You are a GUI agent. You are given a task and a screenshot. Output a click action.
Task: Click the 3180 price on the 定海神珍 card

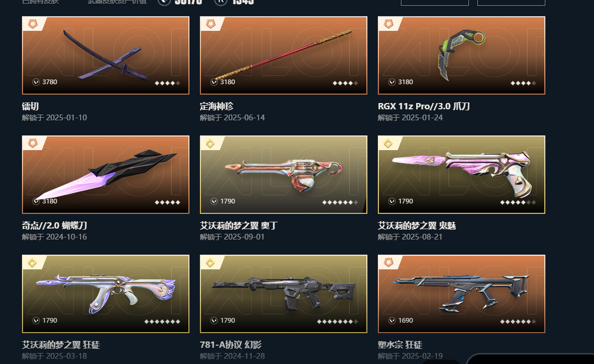pos(228,82)
